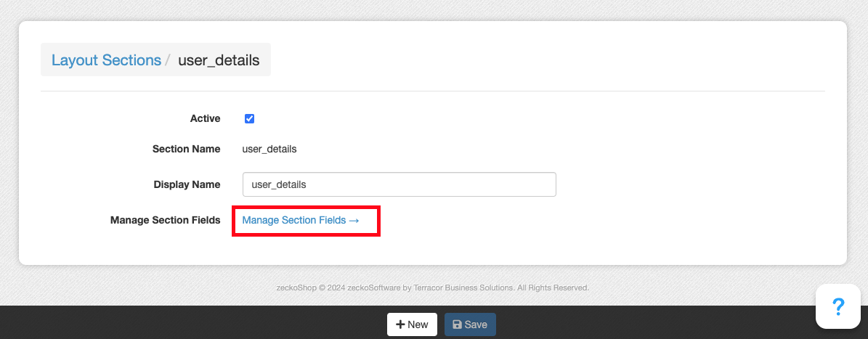Click the Active field label
Image resolution: width=868 pixels, height=339 pixels.
point(205,118)
